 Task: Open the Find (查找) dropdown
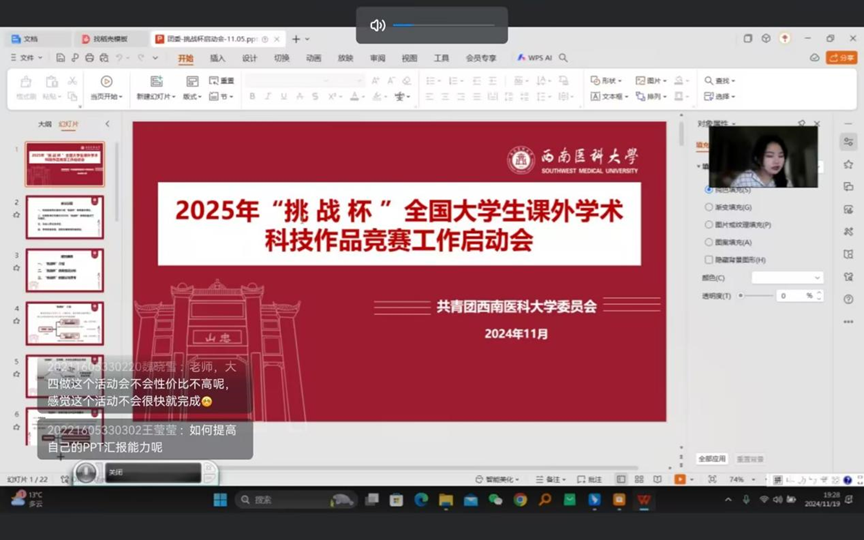tap(720, 80)
